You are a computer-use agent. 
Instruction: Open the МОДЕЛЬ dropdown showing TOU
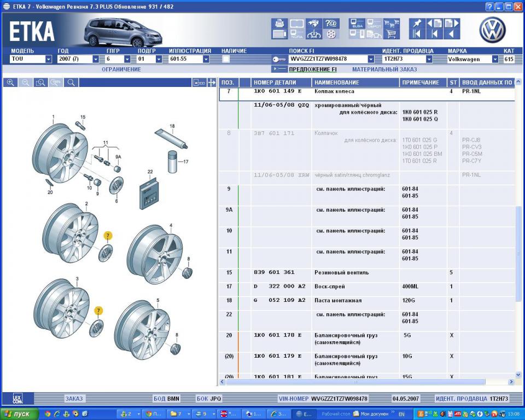[49, 59]
